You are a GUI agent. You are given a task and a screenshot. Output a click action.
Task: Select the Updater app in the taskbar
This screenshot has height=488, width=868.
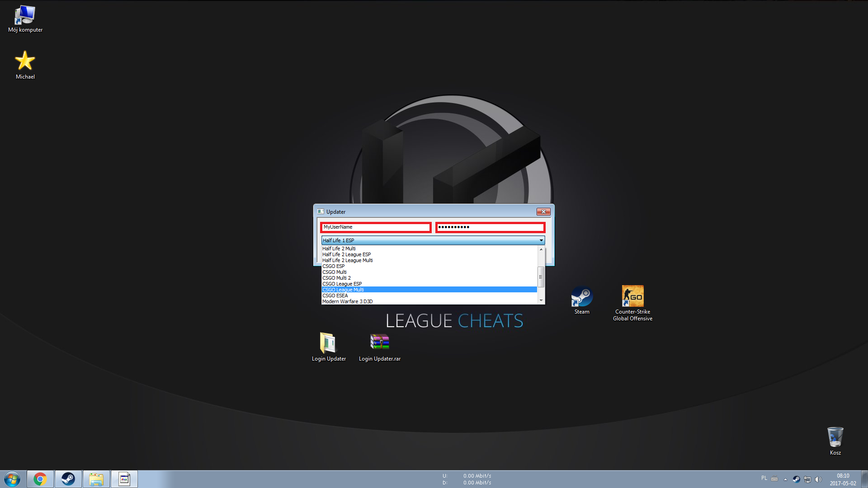coord(124,479)
